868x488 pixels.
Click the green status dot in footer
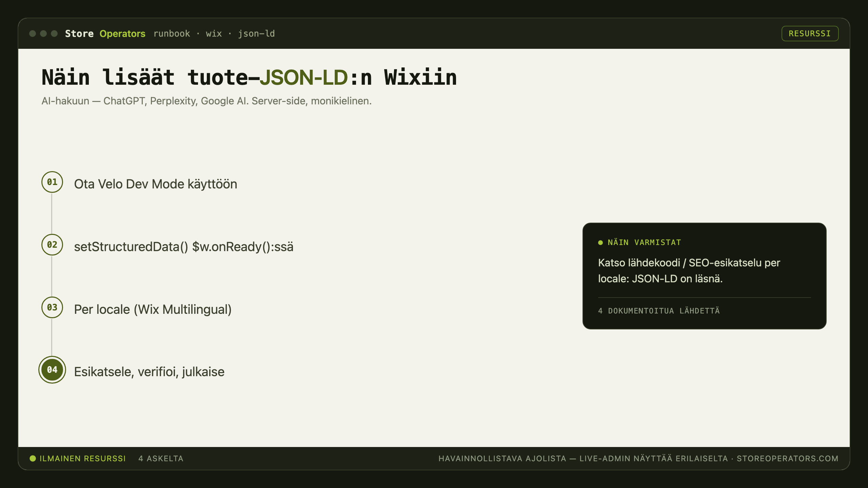[x=33, y=459]
